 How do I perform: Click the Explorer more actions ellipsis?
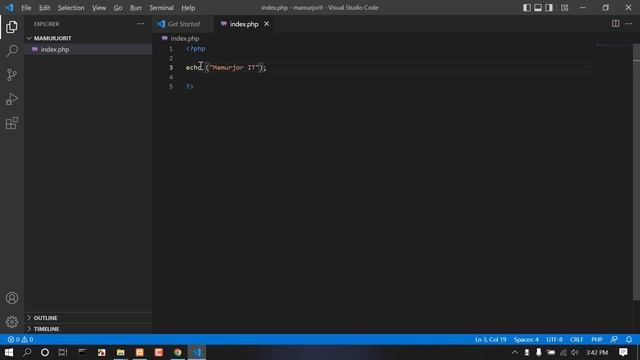(140, 24)
